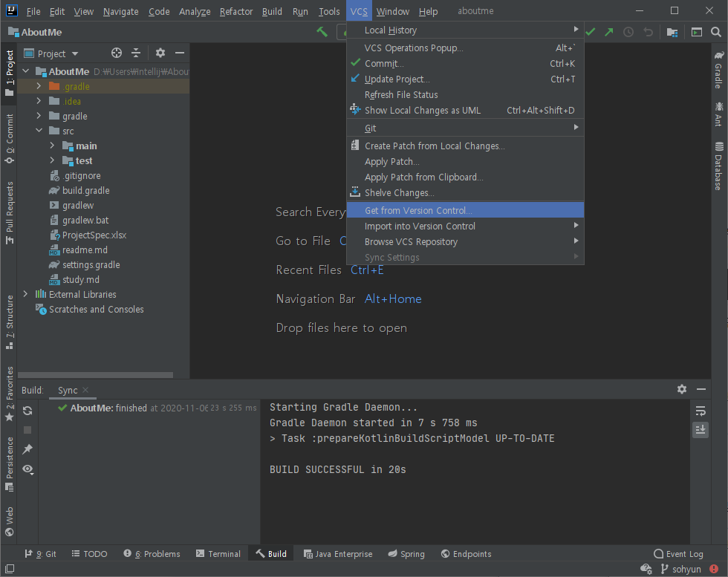728x577 pixels.
Task: Collapse the AboutMe root node
Action: (x=26, y=71)
